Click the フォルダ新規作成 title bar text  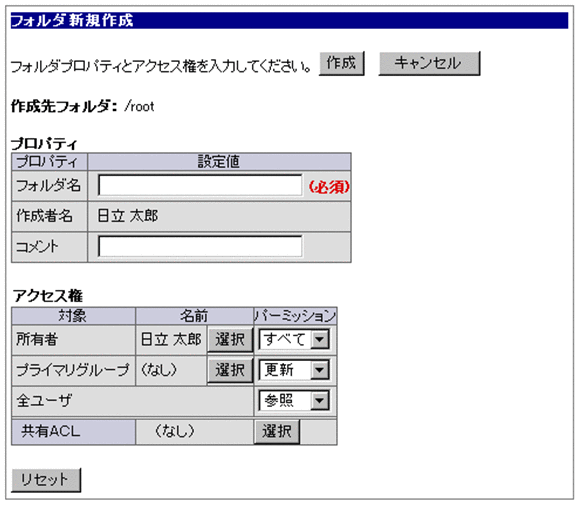(72, 20)
